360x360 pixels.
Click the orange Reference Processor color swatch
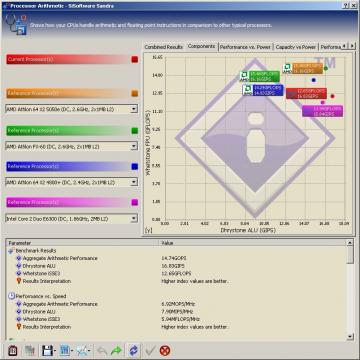click(x=135, y=94)
